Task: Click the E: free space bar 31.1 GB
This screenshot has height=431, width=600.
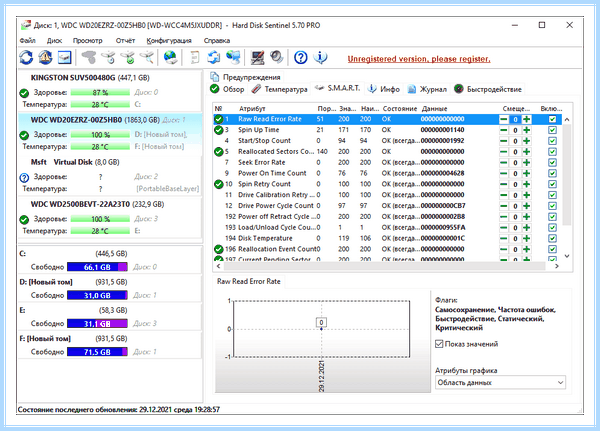Action: (x=97, y=323)
